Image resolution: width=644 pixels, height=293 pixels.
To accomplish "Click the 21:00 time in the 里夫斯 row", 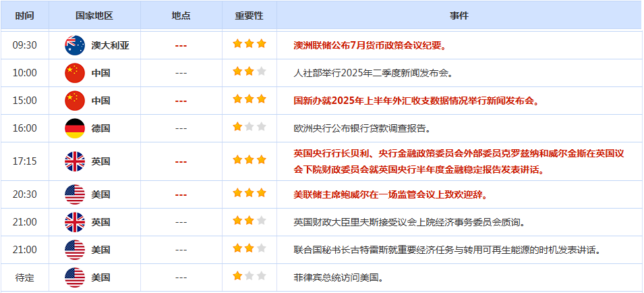I will pos(25,222).
